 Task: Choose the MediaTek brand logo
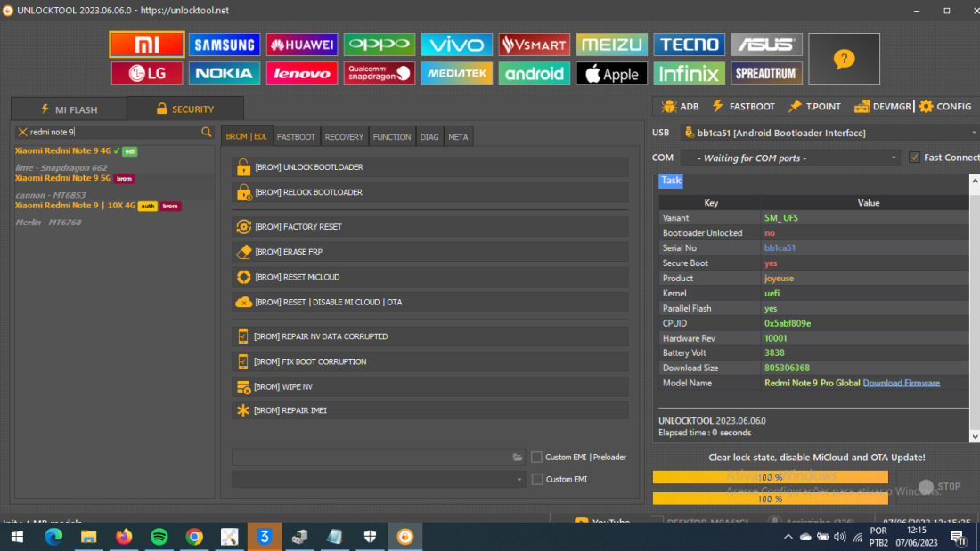(x=457, y=73)
